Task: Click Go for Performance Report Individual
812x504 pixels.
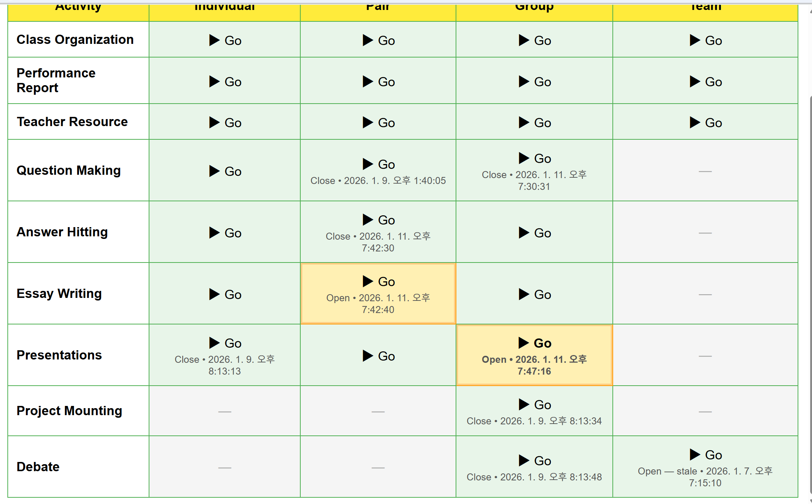Action: pos(225,81)
